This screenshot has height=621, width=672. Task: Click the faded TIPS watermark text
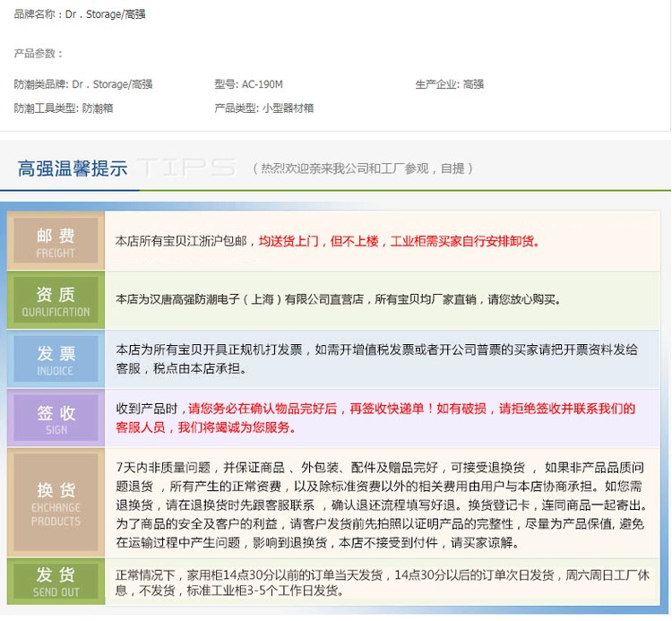click(x=188, y=168)
